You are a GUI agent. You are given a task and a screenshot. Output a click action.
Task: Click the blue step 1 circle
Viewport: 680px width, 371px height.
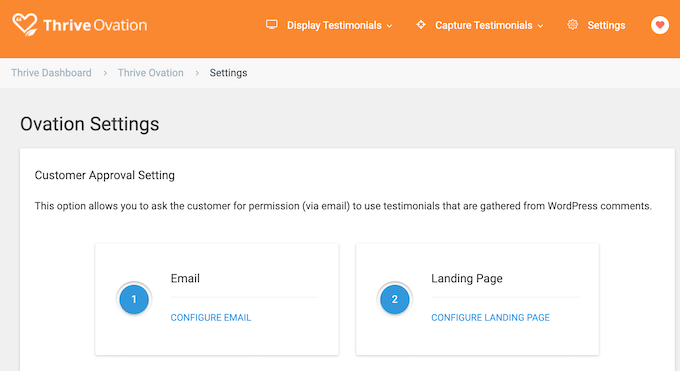[x=134, y=299]
